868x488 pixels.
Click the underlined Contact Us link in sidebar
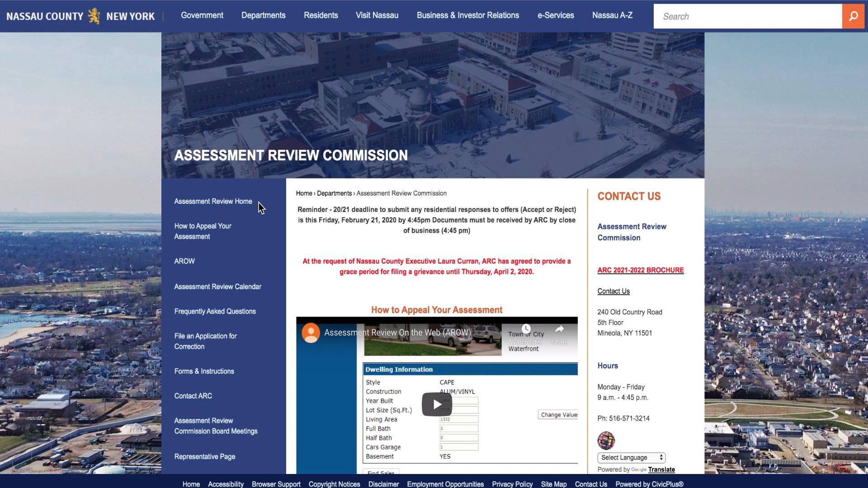pyautogui.click(x=613, y=291)
